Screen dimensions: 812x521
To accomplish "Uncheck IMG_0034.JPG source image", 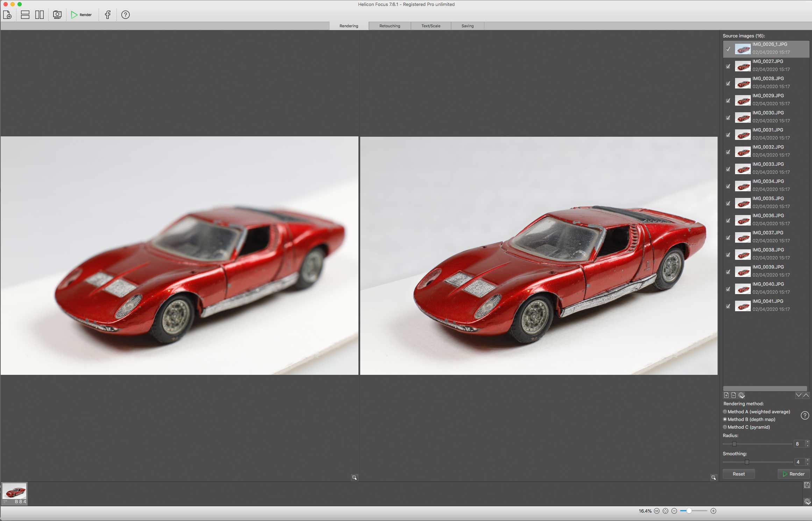I will (x=728, y=186).
